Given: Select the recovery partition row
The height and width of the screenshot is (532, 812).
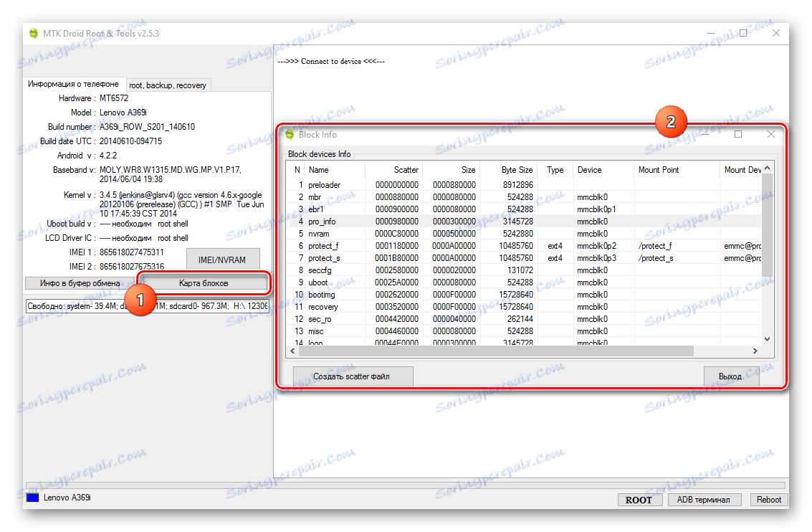Looking at the screenshot, I should point(525,307).
